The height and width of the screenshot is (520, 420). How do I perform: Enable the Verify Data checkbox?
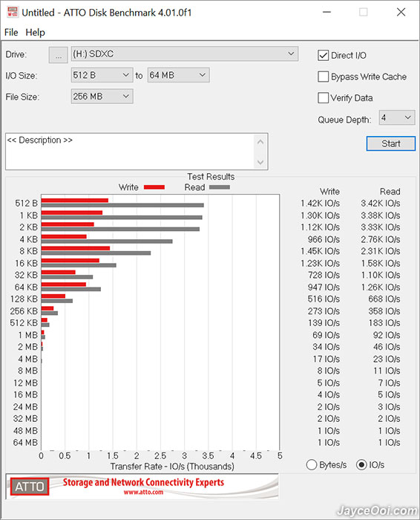click(x=323, y=98)
